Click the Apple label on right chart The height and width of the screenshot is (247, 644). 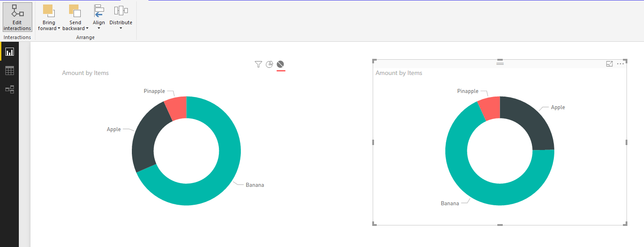558,107
